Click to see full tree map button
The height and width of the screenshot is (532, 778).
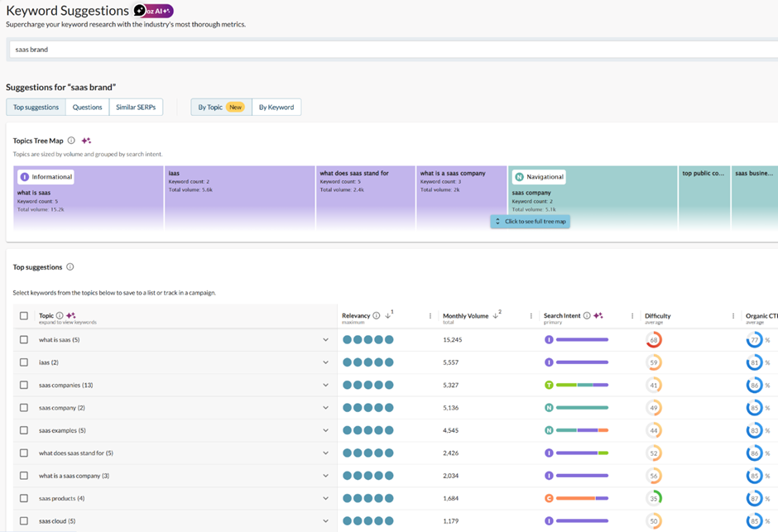coord(531,222)
